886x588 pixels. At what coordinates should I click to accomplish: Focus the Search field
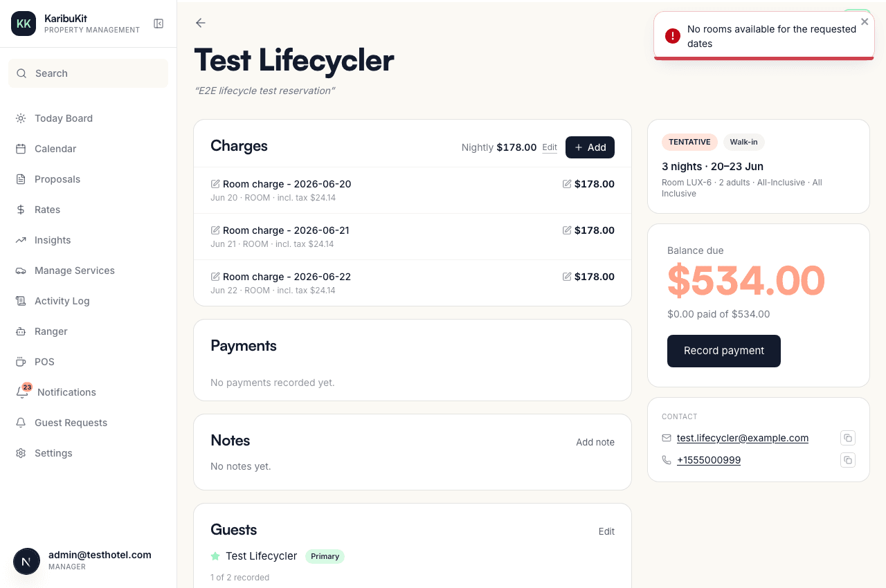click(88, 73)
